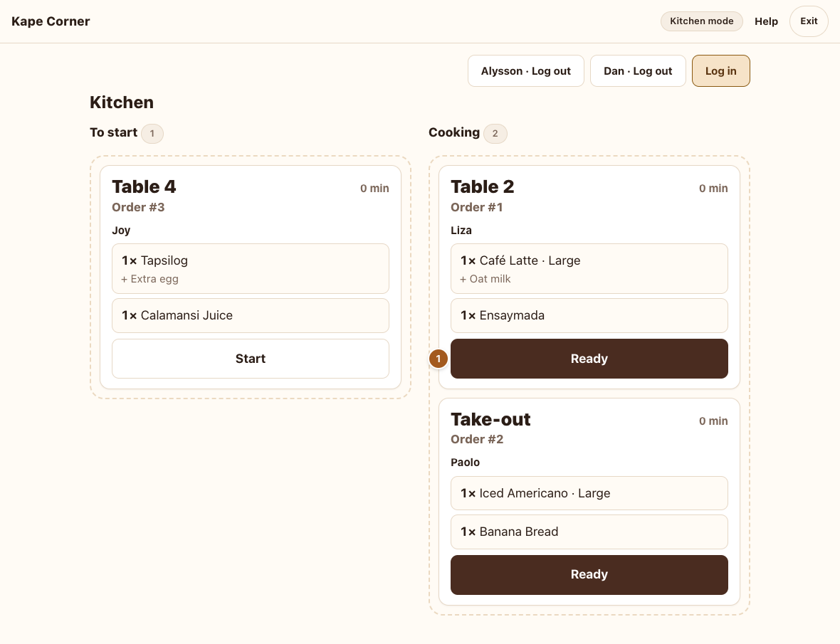
Task: Click Order #1 label
Action: click(476, 207)
